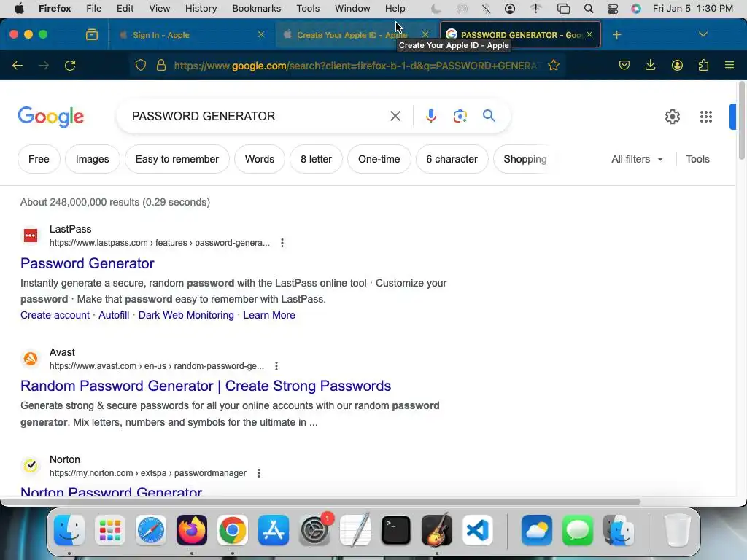Image resolution: width=747 pixels, height=560 pixels.
Task: Open the Firefox downloads panel
Action: [650, 65]
